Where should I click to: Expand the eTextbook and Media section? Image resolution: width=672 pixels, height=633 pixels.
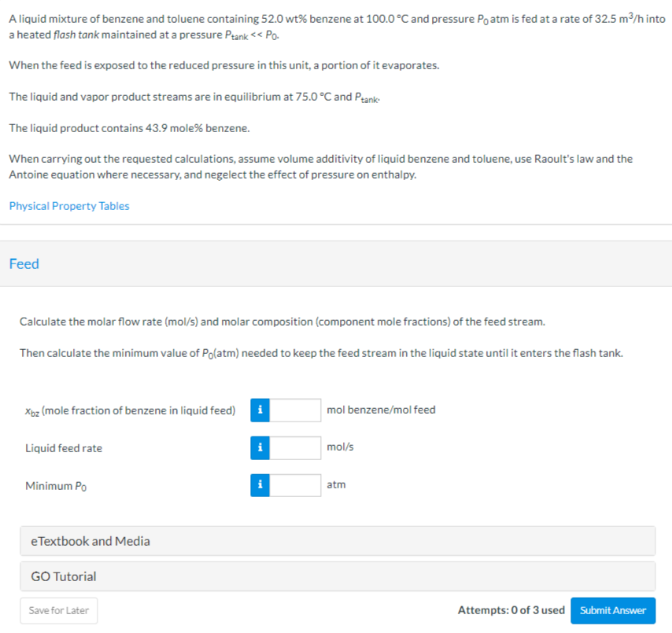point(338,541)
